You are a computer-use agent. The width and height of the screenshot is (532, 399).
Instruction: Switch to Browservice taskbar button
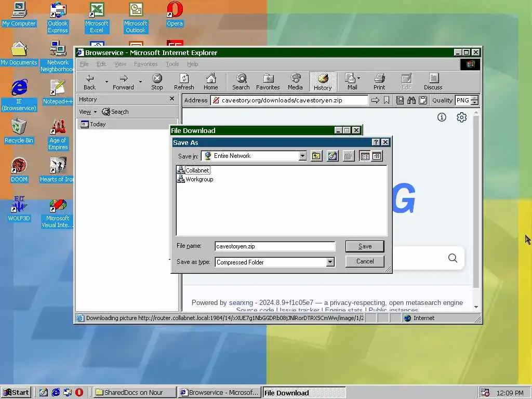(x=220, y=393)
